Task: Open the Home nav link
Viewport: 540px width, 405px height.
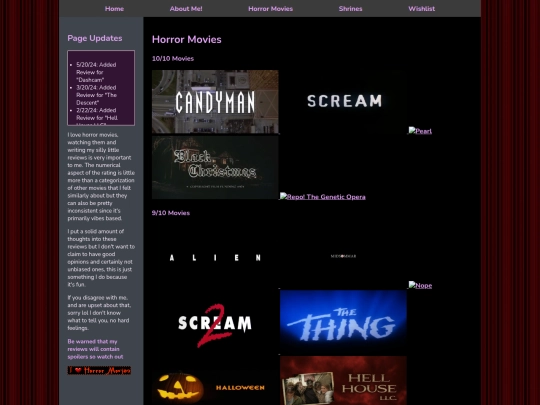Action: click(x=114, y=9)
